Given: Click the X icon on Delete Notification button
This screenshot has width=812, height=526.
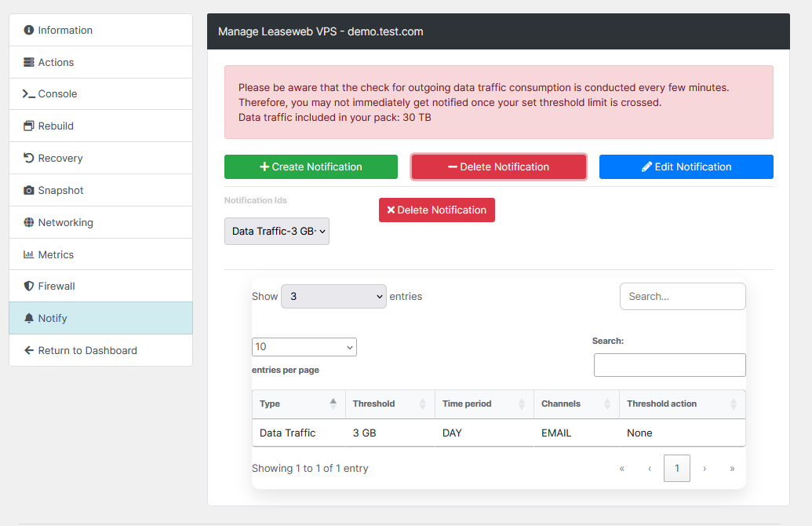Looking at the screenshot, I should tap(391, 210).
